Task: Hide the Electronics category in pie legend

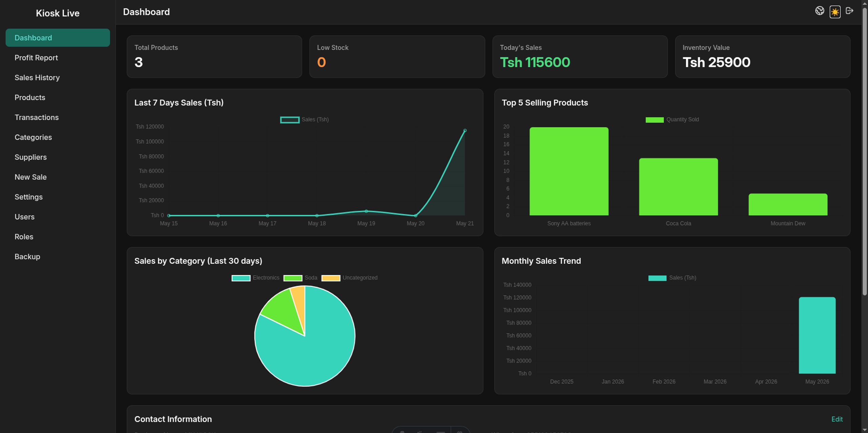Action: click(x=255, y=278)
